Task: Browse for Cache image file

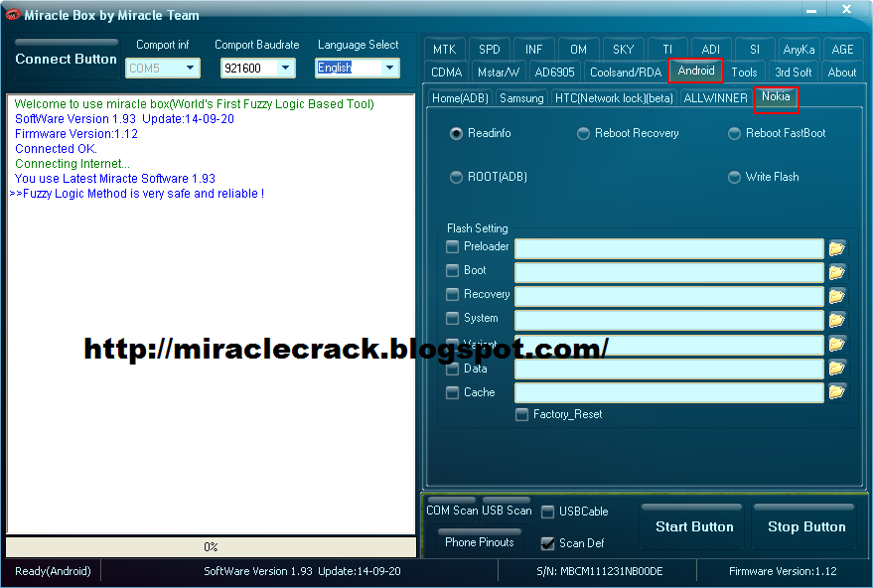Action: pyautogui.click(x=837, y=391)
